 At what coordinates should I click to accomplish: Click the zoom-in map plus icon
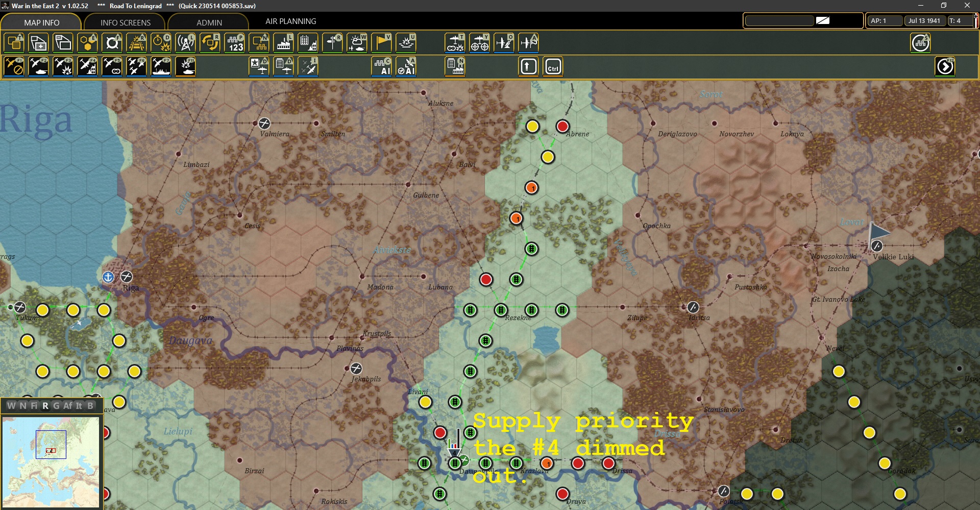(x=38, y=43)
